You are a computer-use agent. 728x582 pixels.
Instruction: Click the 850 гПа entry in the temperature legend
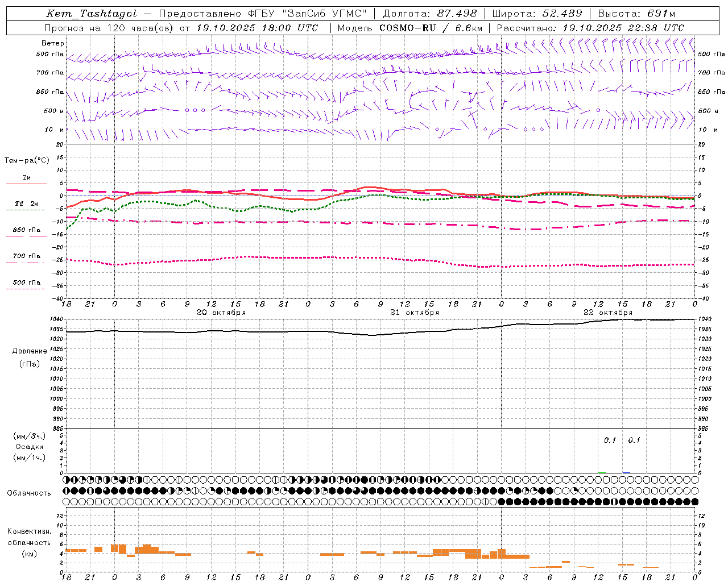pos(27,230)
